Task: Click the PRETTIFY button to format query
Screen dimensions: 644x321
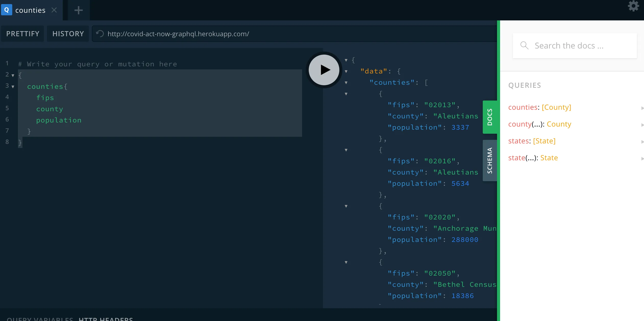Action: pos(23,34)
